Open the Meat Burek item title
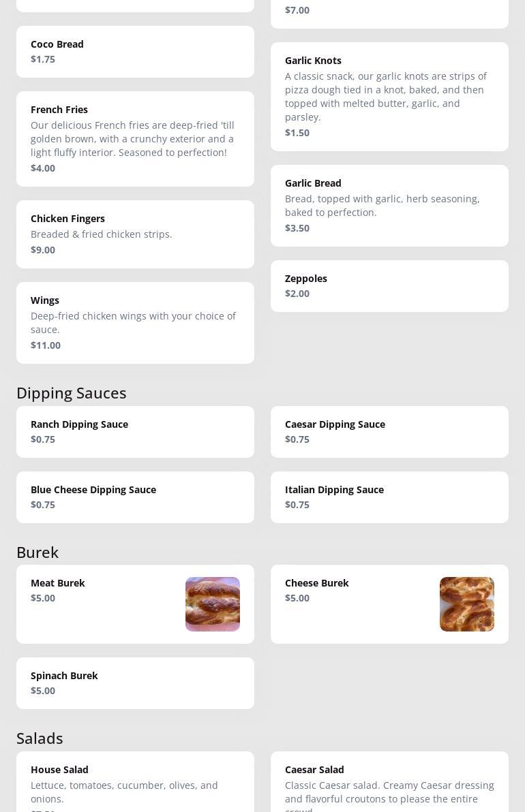The width and height of the screenshot is (525, 812). tap(57, 583)
